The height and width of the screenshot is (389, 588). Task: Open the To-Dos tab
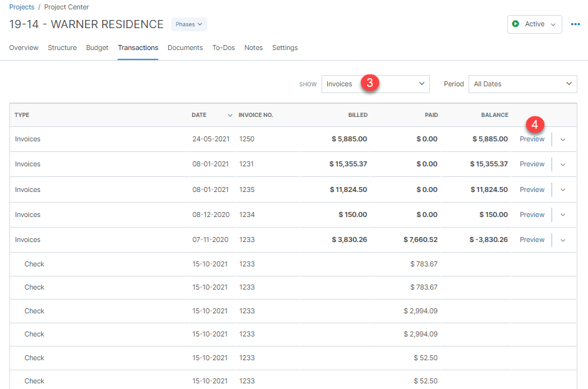[x=223, y=48]
